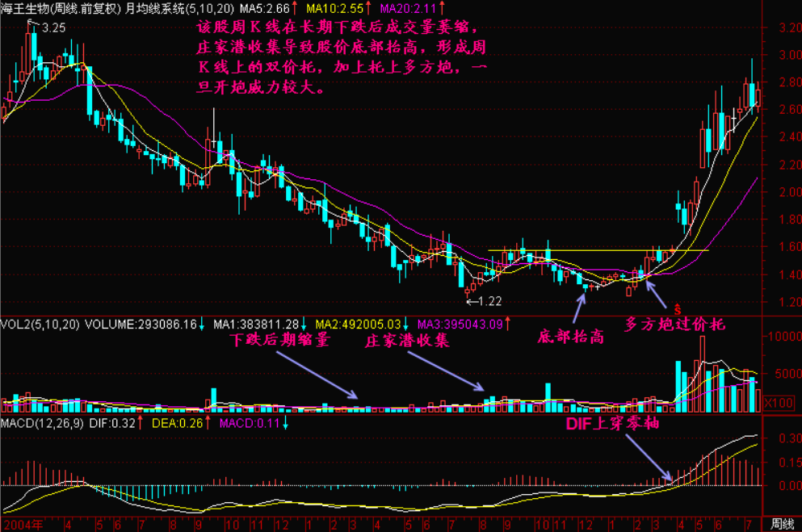
Task: Open the VOL2(5,10,20) indicator parameters
Action: pyautogui.click(x=40, y=325)
